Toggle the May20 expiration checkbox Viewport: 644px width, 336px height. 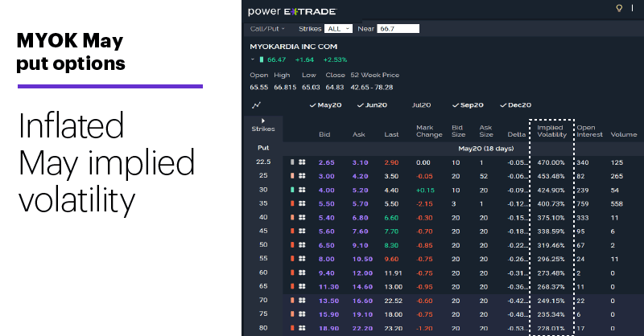pos(325,105)
